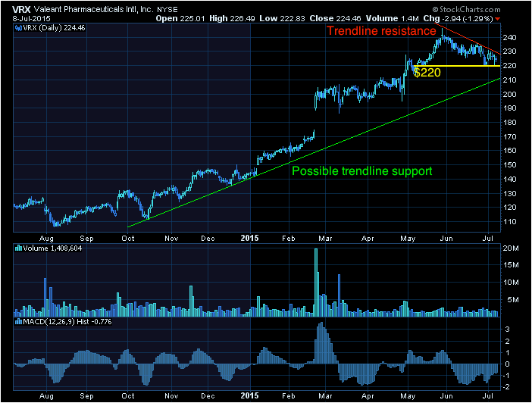Click the 240 price axis label
The image size is (532, 403).
coord(509,38)
